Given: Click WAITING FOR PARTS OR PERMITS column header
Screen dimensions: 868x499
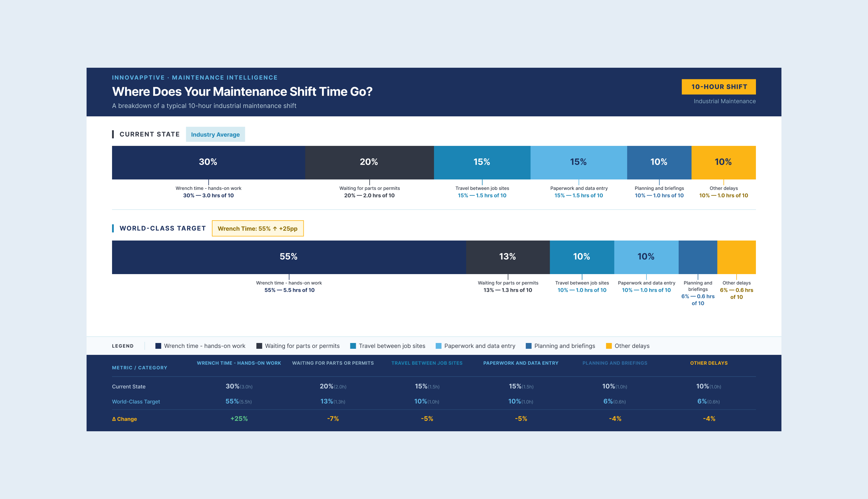Looking at the screenshot, I should (333, 363).
